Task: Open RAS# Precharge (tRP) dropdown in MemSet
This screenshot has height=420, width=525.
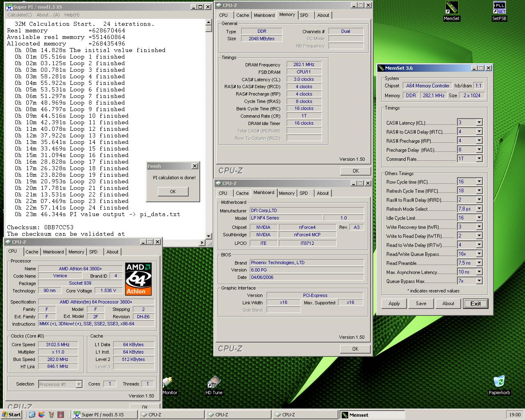Action: tap(479, 141)
